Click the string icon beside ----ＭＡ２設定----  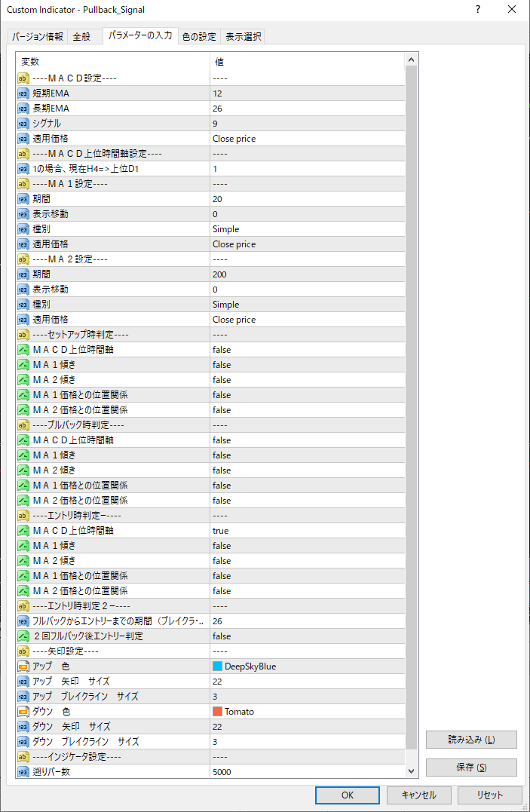[23, 259]
